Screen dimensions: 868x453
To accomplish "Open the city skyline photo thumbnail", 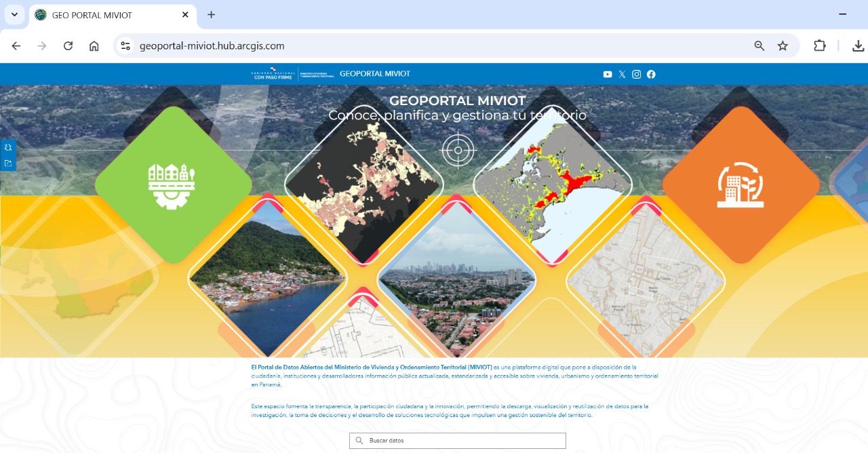I will 456,278.
